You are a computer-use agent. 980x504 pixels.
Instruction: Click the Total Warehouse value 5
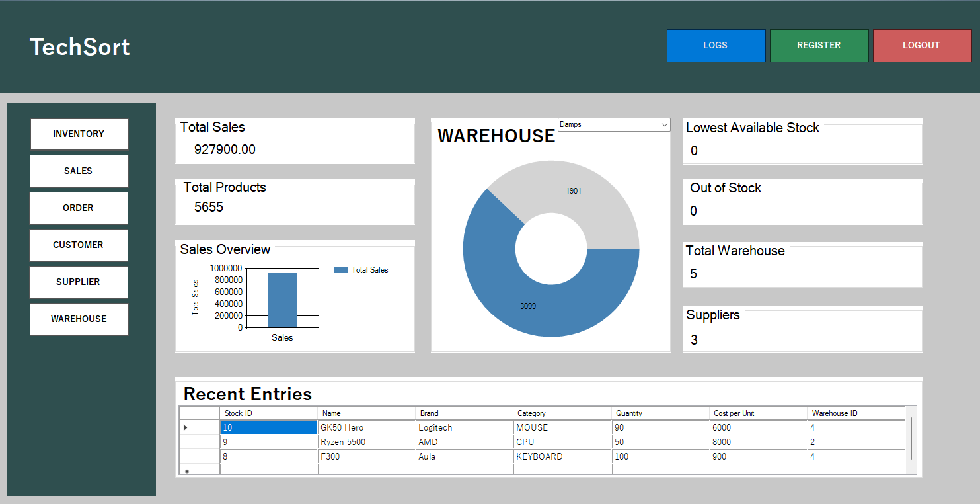coord(693,274)
